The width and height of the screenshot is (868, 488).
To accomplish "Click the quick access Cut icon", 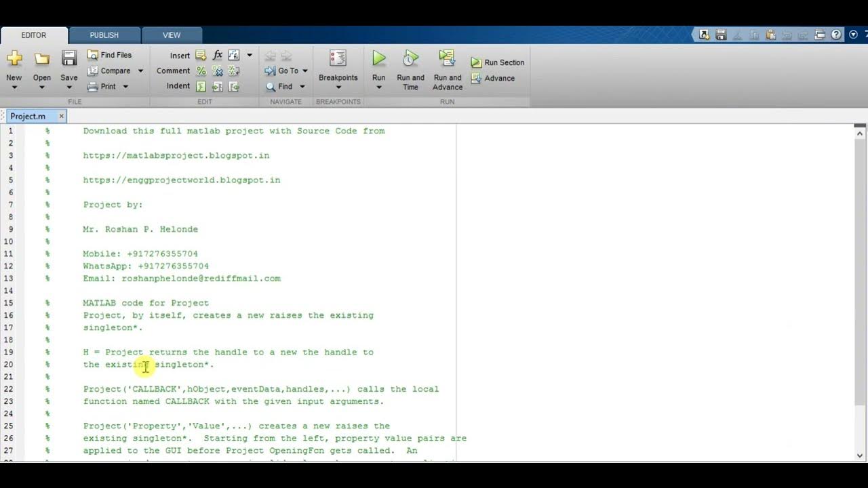I will [x=738, y=35].
